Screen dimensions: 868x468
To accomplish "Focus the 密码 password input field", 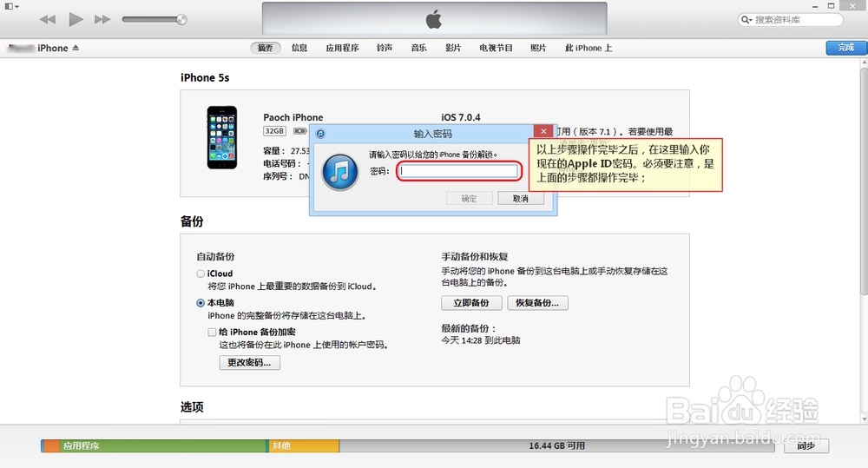I will point(459,171).
